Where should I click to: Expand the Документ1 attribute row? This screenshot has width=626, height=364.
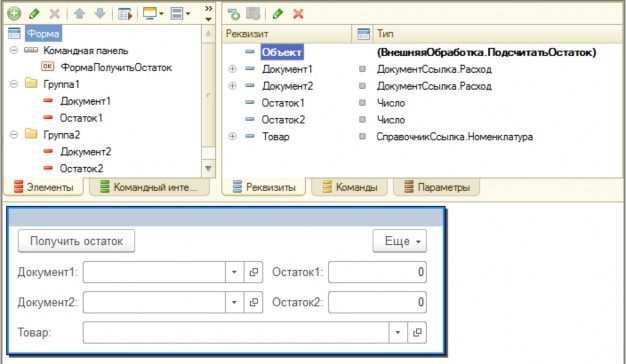click(x=232, y=69)
